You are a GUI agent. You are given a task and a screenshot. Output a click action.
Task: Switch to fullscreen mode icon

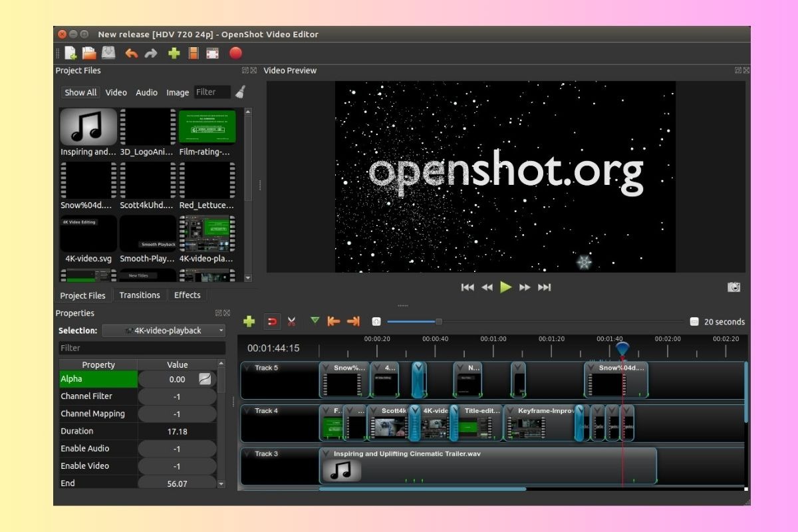pyautogui.click(x=213, y=53)
